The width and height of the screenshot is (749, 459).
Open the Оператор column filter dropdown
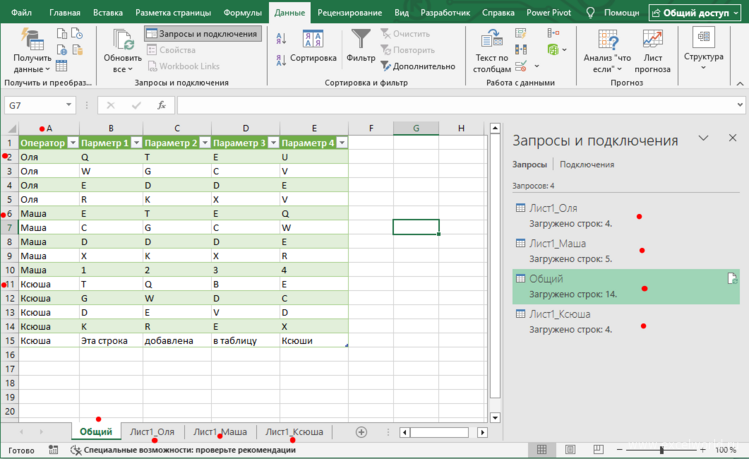[72, 143]
